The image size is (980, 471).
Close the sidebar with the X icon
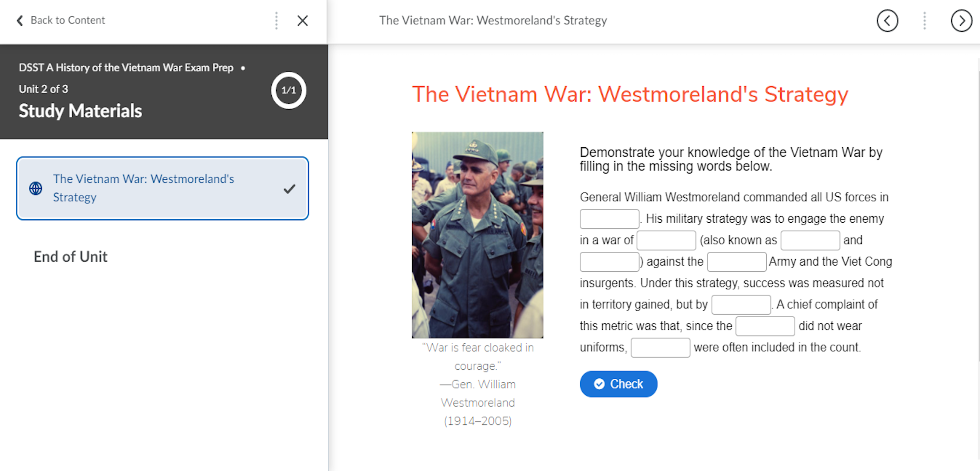302,21
